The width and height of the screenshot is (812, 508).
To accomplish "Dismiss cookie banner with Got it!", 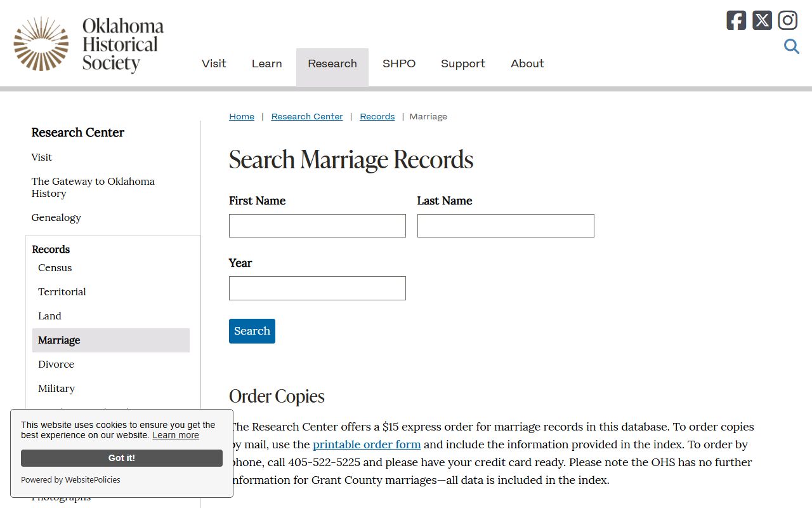I will tap(122, 458).
